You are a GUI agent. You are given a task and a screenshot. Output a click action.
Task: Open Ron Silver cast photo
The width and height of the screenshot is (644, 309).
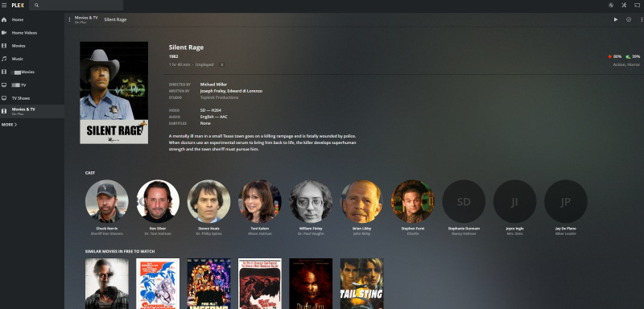point(158,201)
